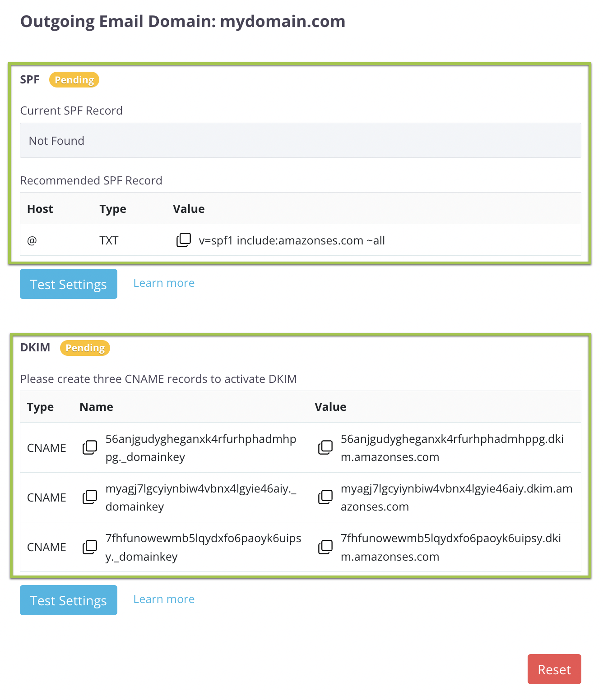The image size is (603, 700).
Task: Copy the myagj7 CNAME value
Action: tap(325, 497)
